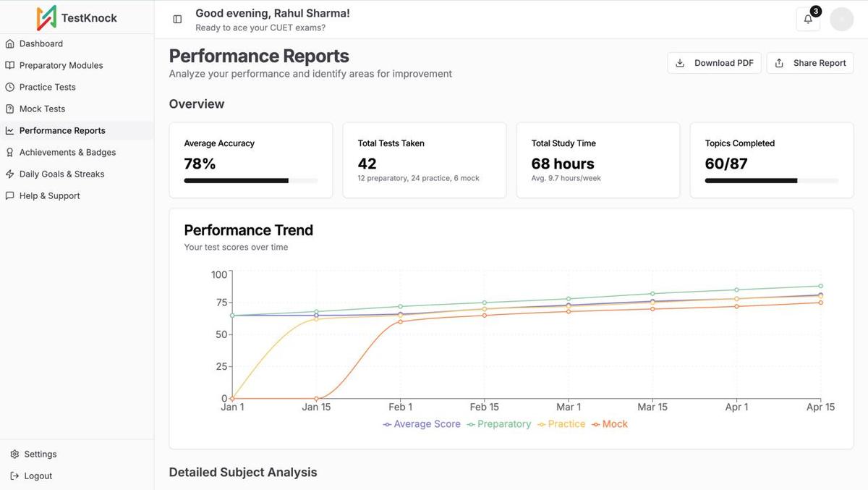This screenshot has height=490, width=868.
Task: Click the Download PDF button
Action: [714, 62]
